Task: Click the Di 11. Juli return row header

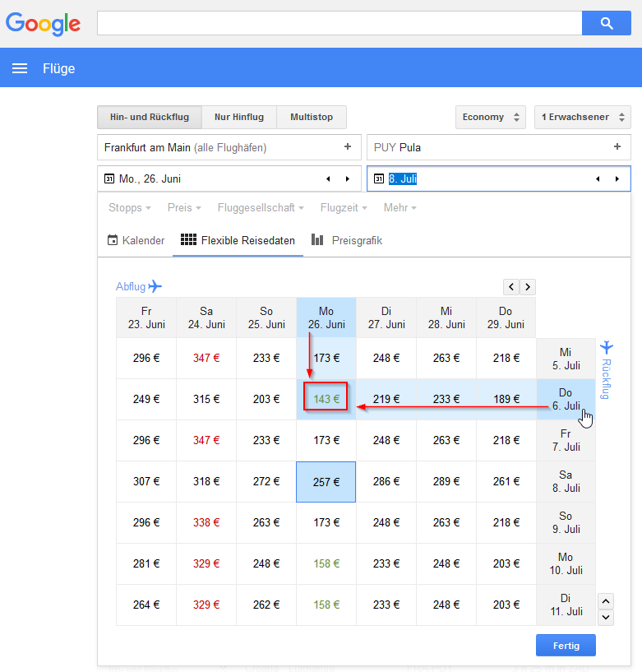Action: [566, 605]
